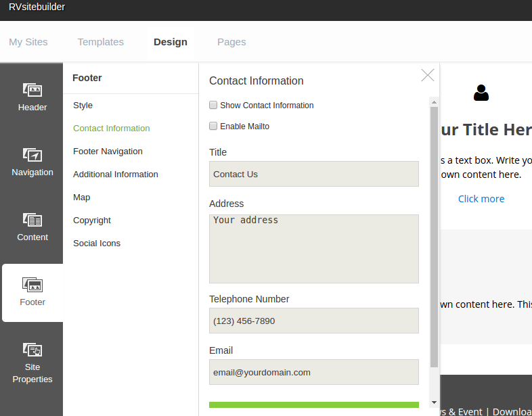532x416 pixels.
Task: Toggle the Enable Mailto checkbox
Action: pyautogui.click(x=213, y=126)
